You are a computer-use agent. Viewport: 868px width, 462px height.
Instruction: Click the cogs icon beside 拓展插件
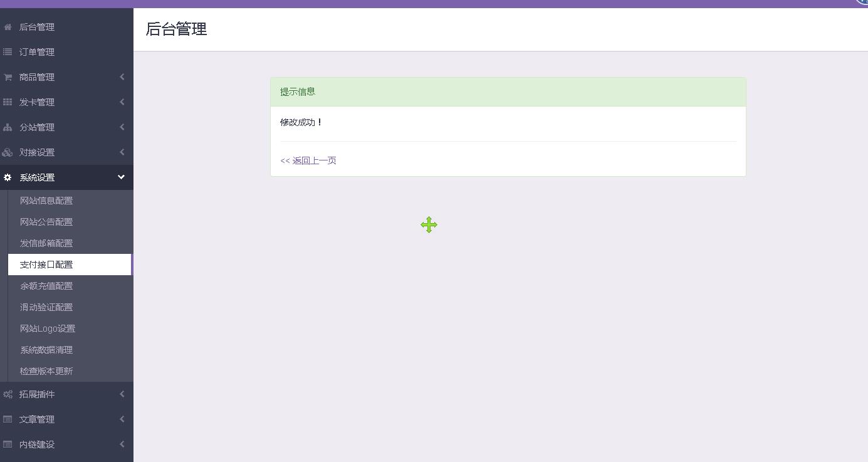tap(8, 394)
